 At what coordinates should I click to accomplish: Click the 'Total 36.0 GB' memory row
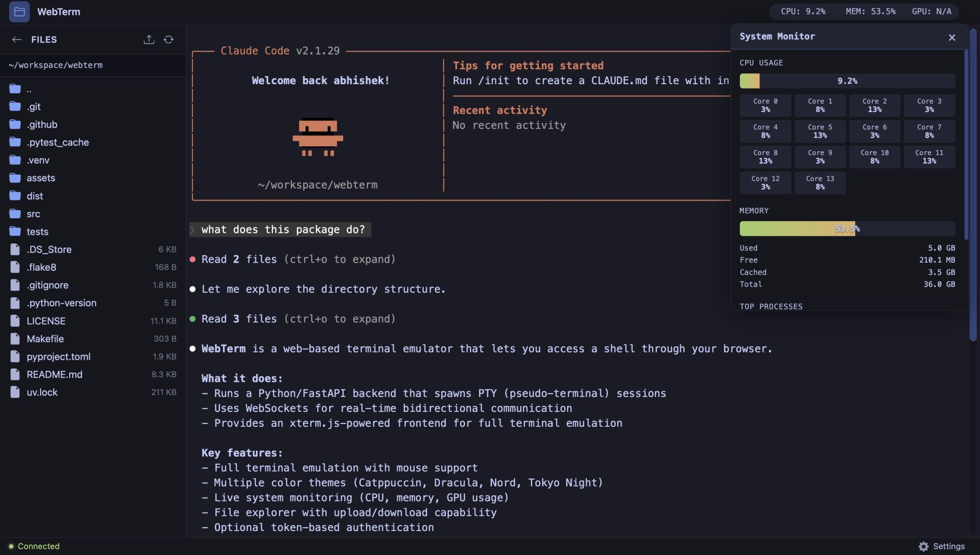coord(847,284)
